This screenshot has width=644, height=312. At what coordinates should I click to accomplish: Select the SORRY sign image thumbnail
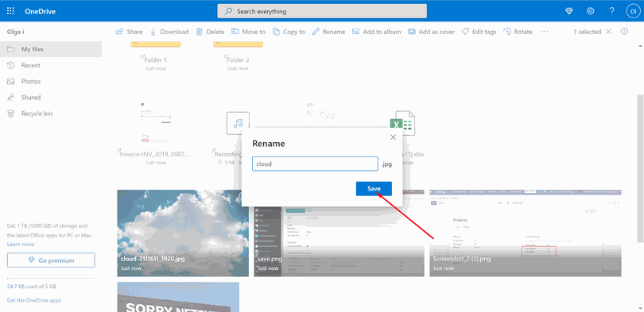[178, 297]
